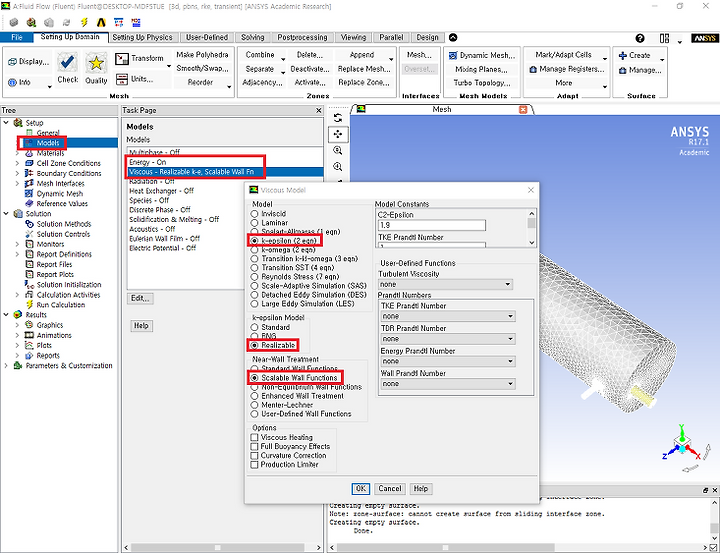The width and height of the screenshot is (720, 553).
Task: Click the blue table toolbar icon
Action: coord(119,22)
